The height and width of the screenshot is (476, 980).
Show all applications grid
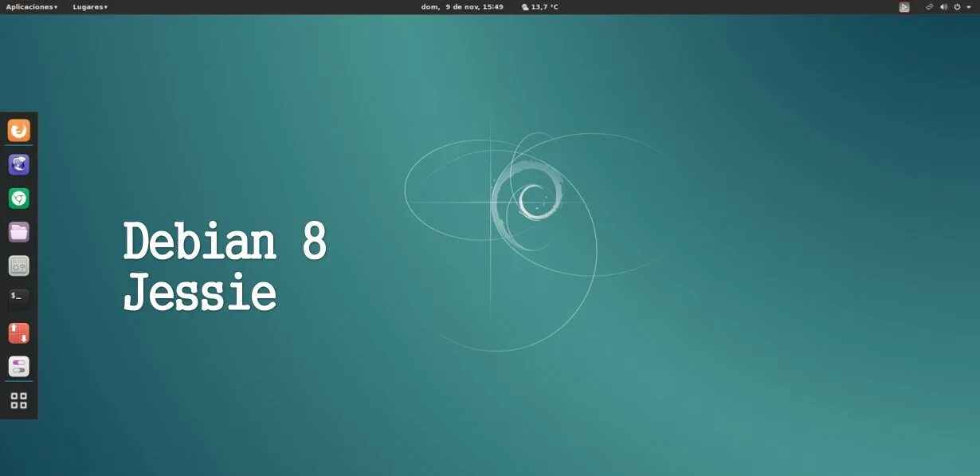point(19,401)
